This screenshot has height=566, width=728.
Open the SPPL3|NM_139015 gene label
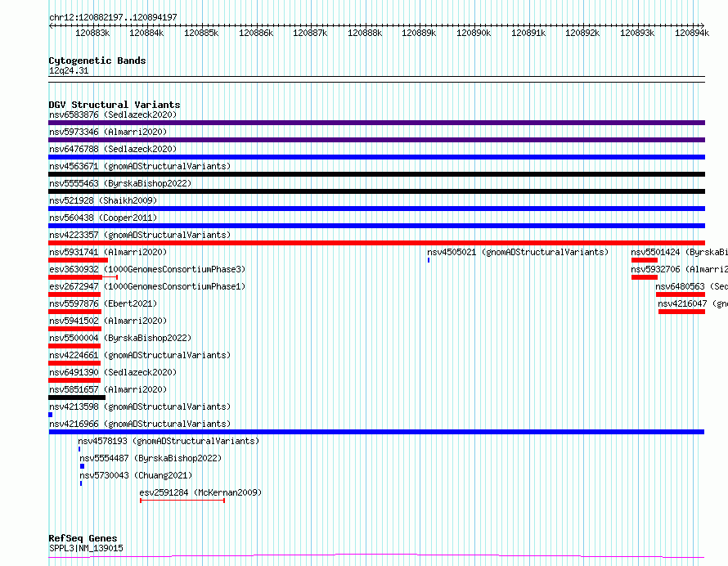click(x=86, y=548)
